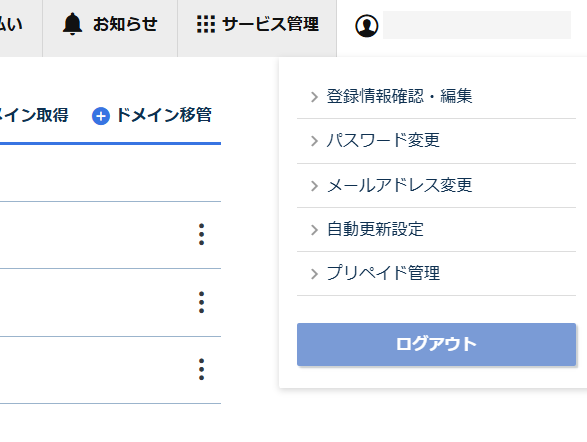This screenshot has height=442, width=587.
Task: Open プリペイド管理 page
Action: tap(436, 274)
